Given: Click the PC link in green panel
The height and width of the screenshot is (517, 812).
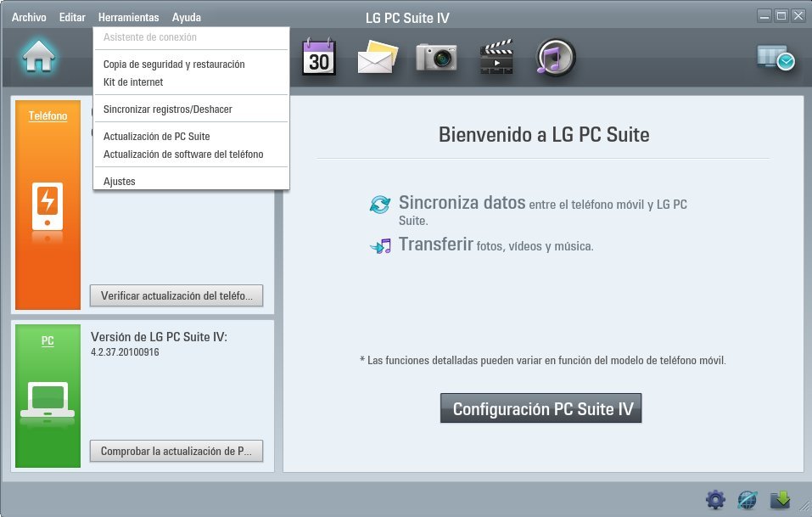Looking at the screenshot, I should (48, 341).
